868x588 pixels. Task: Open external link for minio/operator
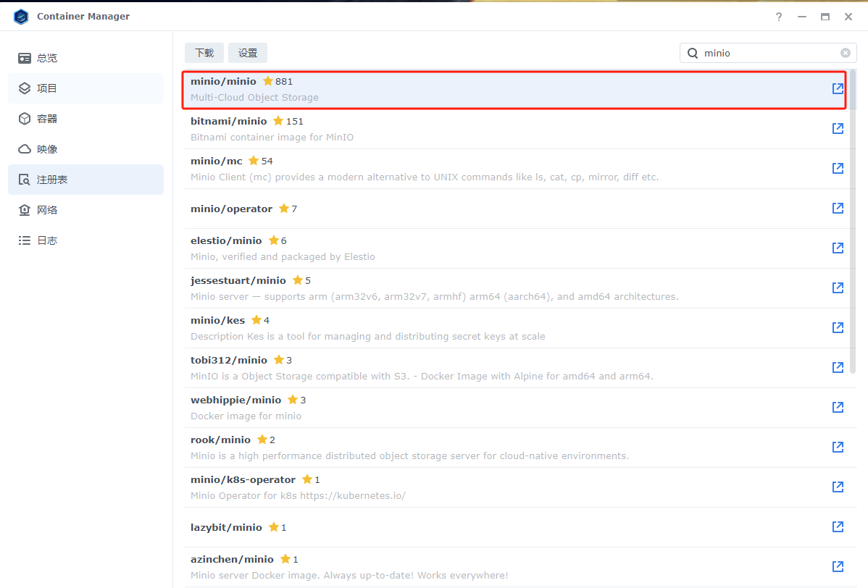tap(838, 208)
